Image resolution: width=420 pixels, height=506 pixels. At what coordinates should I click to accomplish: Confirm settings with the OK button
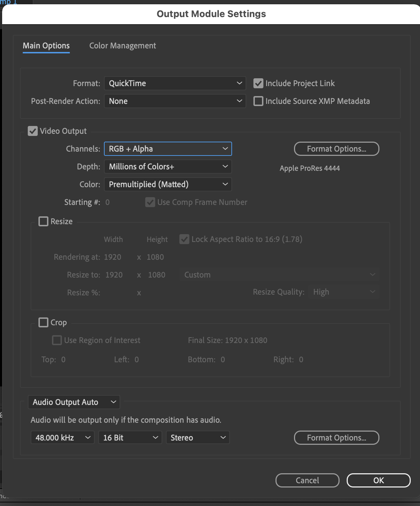[378, 480]
